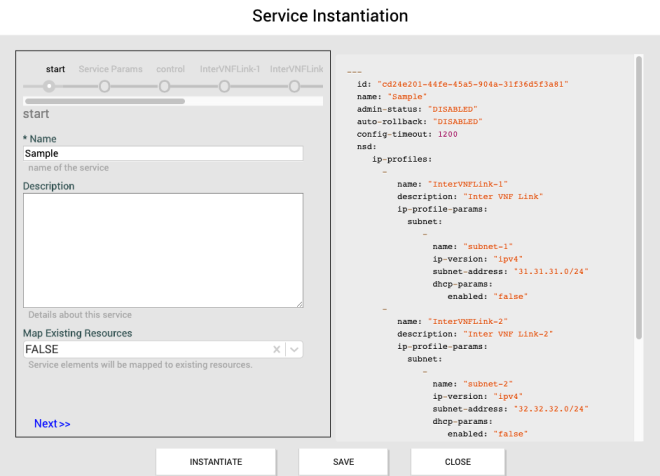Click the Name input field
660x476 pixels.
coord(163,153)
